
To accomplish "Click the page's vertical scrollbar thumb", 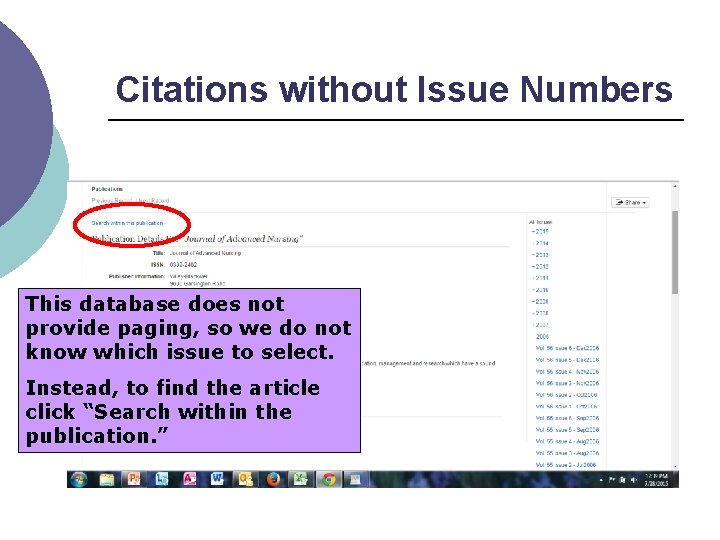I will tap(675, 252).
